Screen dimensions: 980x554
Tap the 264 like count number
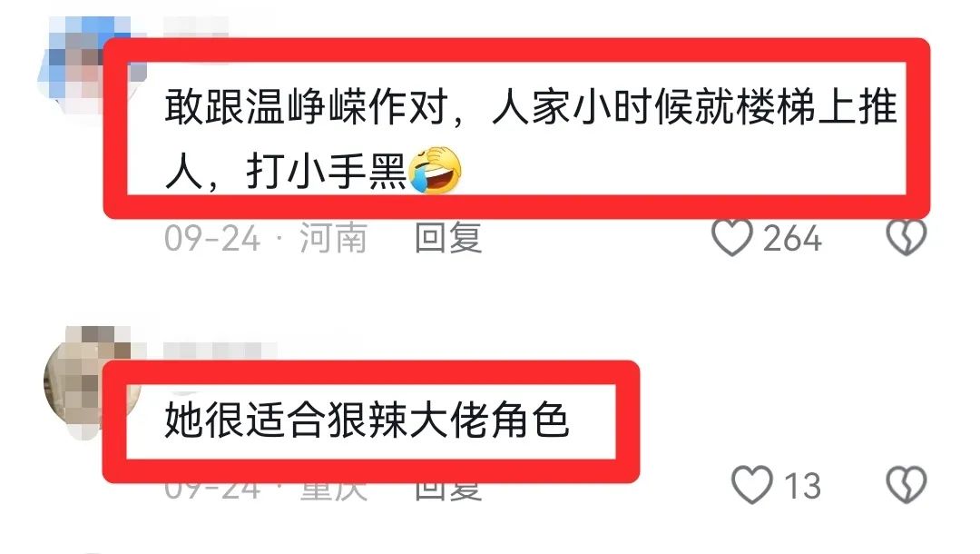(x=792, y=239)
